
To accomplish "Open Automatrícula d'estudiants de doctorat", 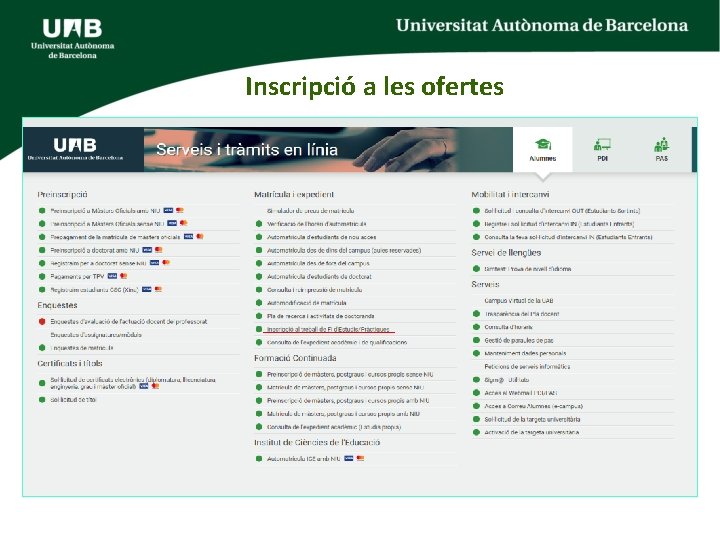I will tap(319, 276).
